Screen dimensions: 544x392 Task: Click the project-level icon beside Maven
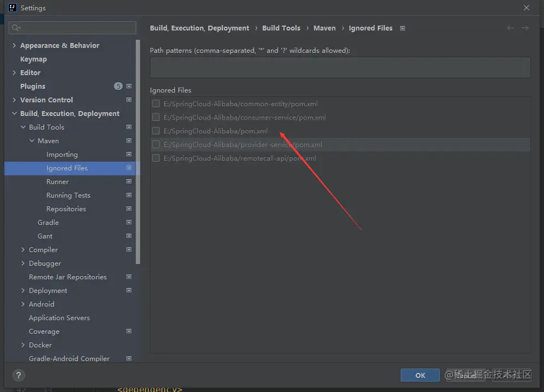coord(129,140)
